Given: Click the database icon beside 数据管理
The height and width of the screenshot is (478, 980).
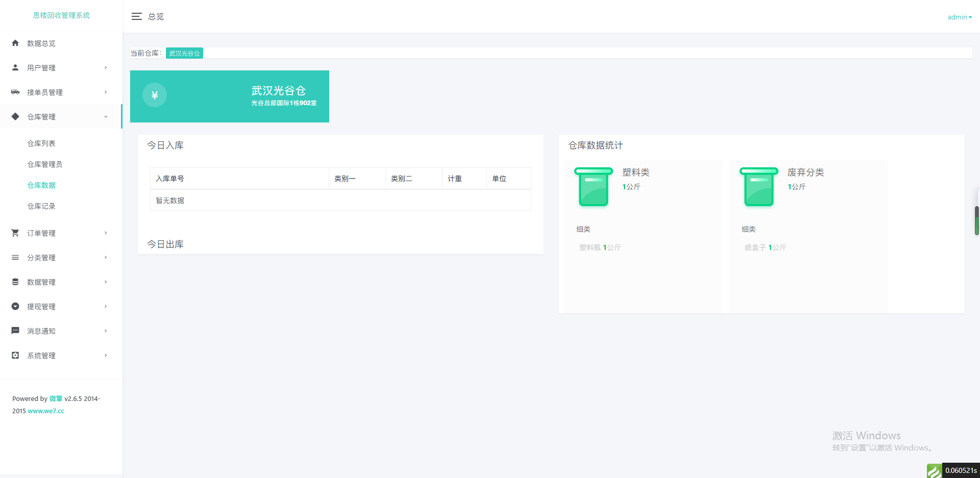Looking at the screenshot, I should click(15, 282).
